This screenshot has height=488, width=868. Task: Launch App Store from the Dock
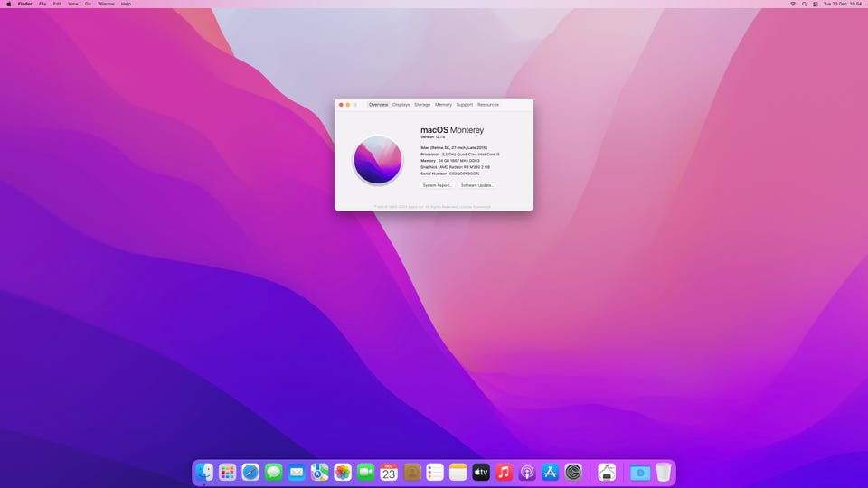(551, 472)
